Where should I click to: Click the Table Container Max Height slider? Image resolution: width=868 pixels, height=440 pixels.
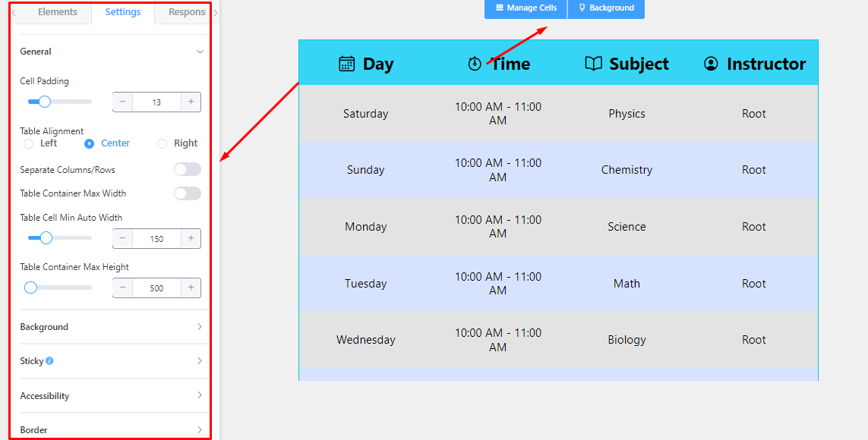pos(60,288)
